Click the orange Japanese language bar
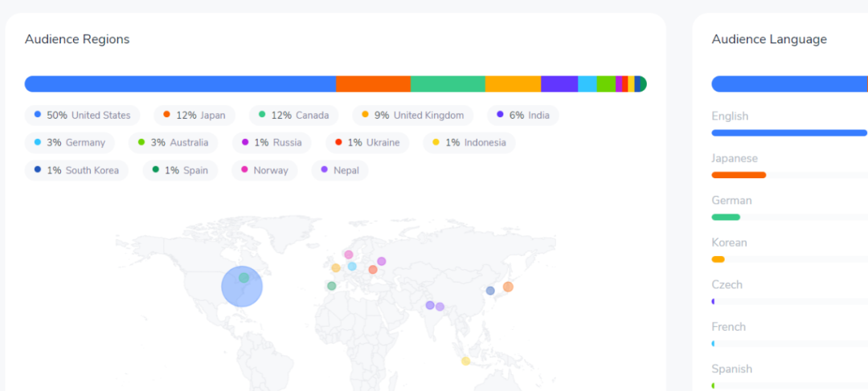Screen dimensions: 868x391 pos(739,175)
